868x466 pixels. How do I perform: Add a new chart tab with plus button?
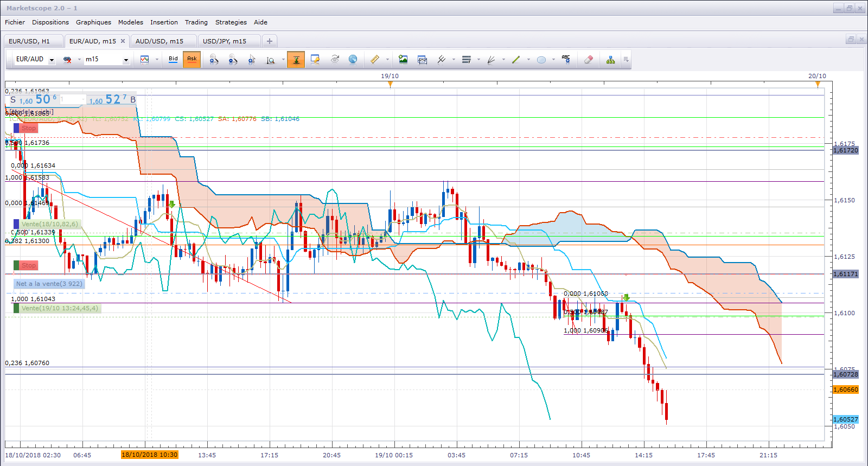click(x=270, y=41)
